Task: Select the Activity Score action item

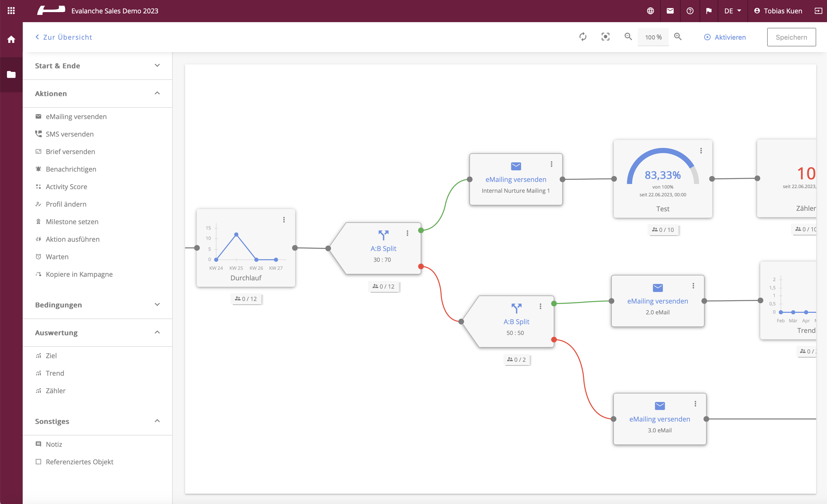Action: coord(67,187)
